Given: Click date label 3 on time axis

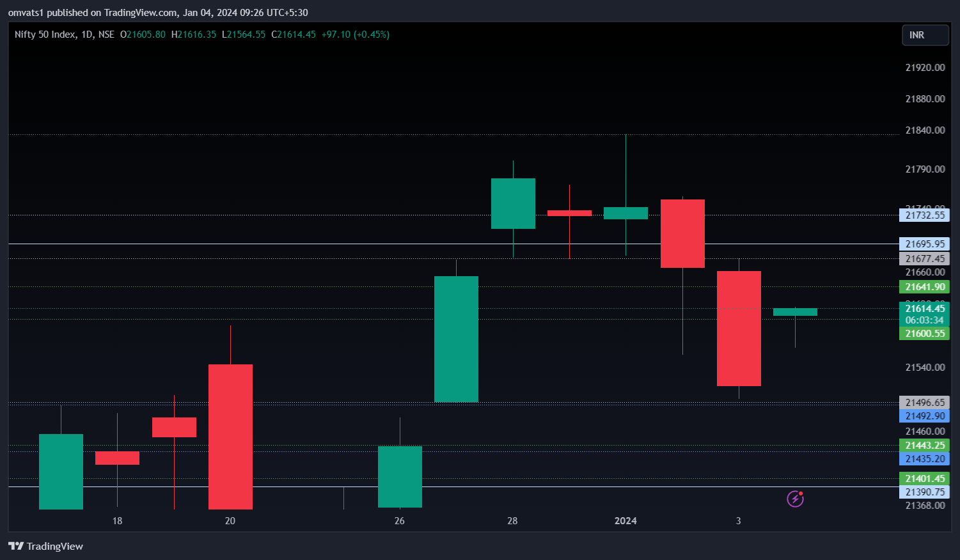Looking at the screenshot, I should (x=739, y=521).
